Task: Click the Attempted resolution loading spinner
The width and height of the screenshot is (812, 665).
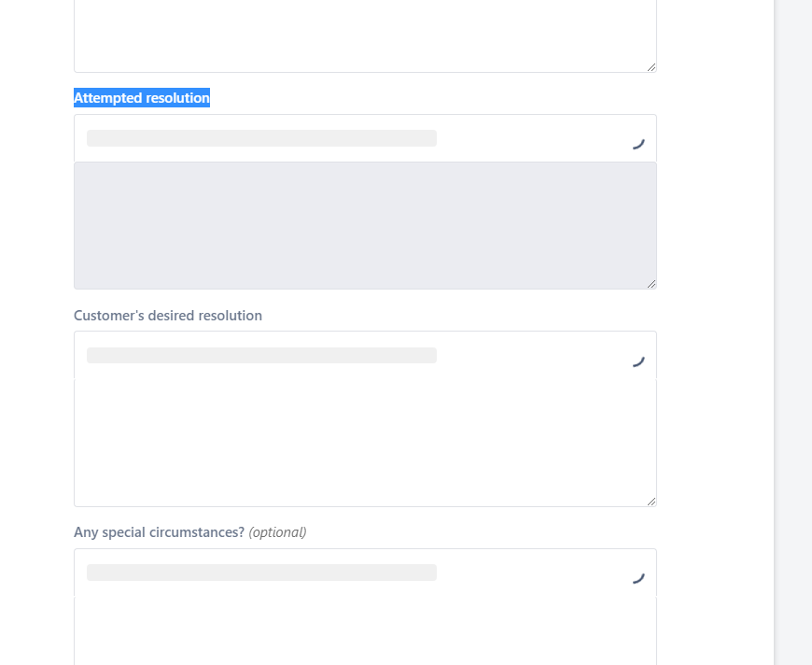Action: [x=638, y=143]
